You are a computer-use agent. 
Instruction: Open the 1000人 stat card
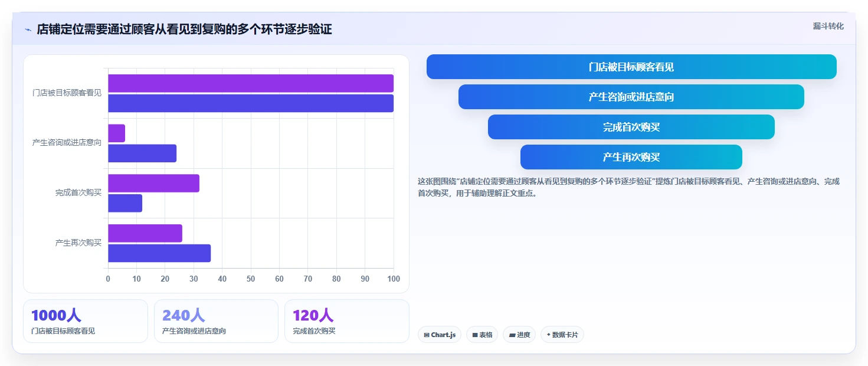click(86, 321)
